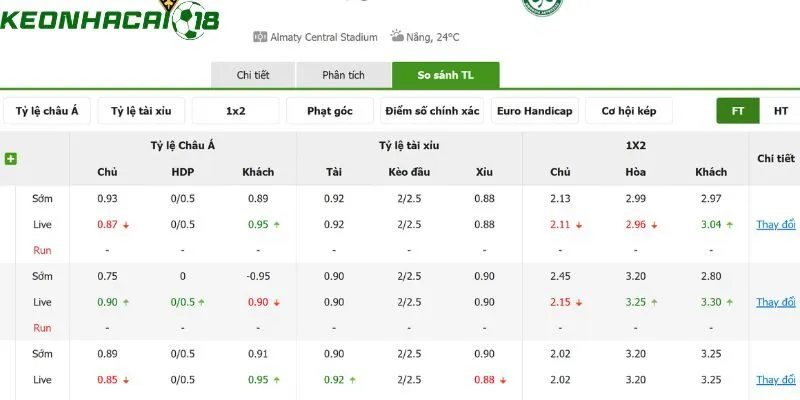The width and height of the screenshot is (800, 400).
Task: Select Euro Handicap filter
Action: click(535, 111)
